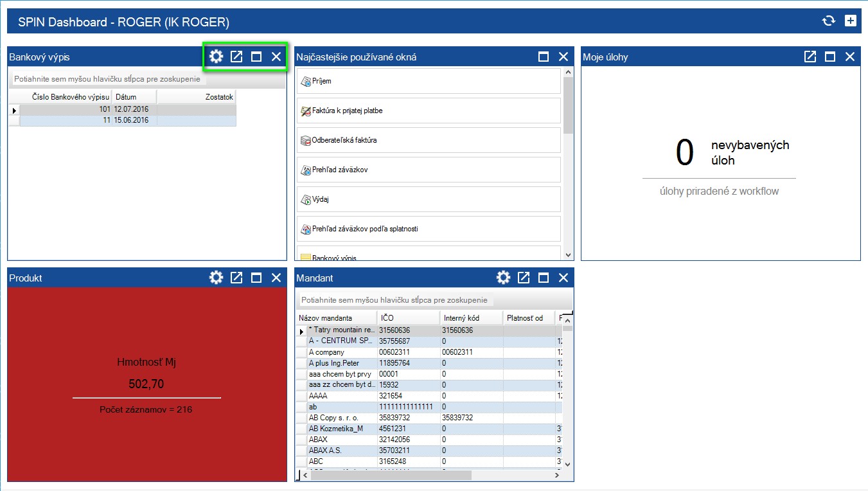The height and width of the screenshot is (491, 868).
Task: Open the Bankový výpis shortcut in list
Action: (x=429, y=254)
